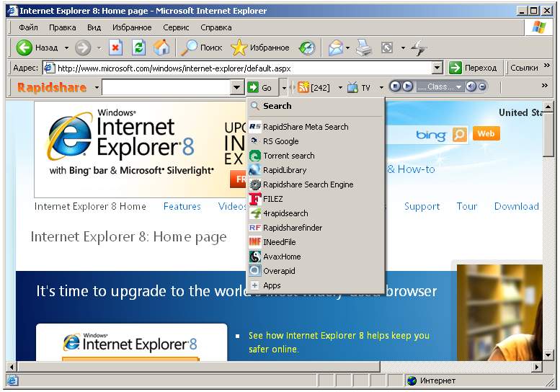This screenshot has width=560, height=392.
Task: Click the Windows flag logo in the menu bar
Action: 538,27
